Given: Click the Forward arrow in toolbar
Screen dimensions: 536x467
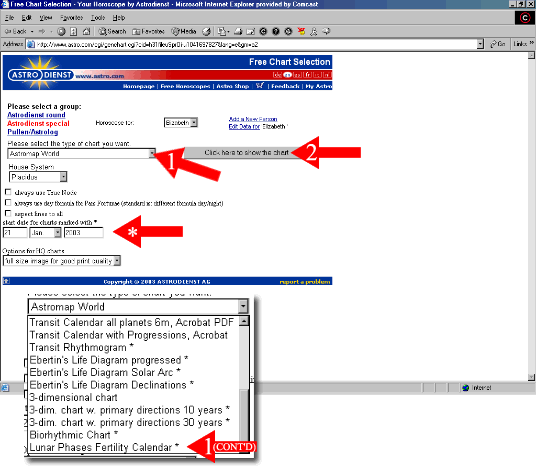Looking at the screenshot, I should (x=42, y=31).
